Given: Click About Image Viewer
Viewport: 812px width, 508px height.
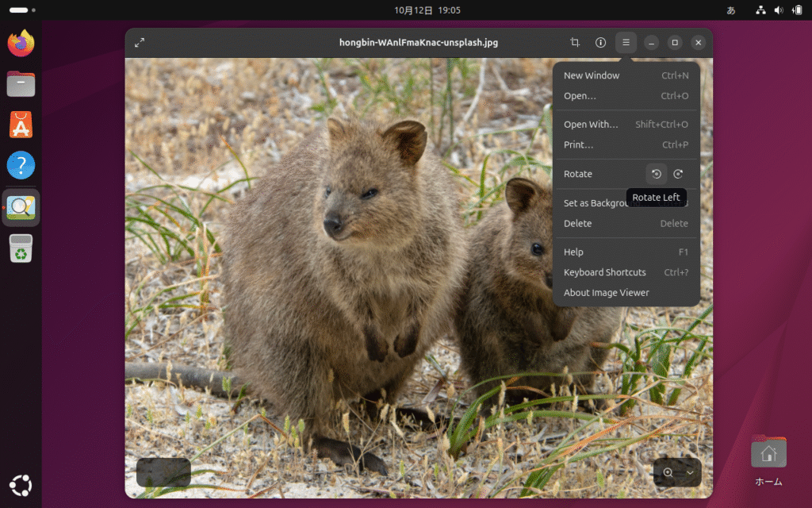Looking at the screenshot, I should [x=606, y=293].
